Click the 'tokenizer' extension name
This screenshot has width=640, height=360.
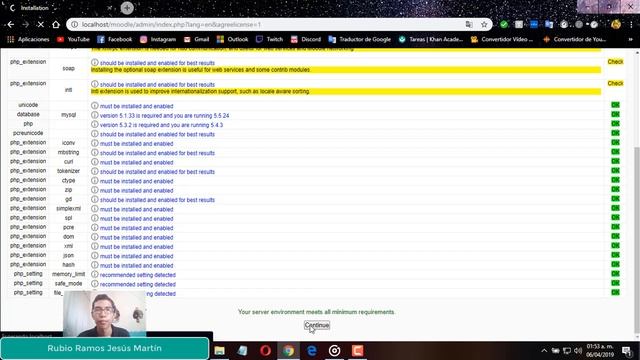tap(69, 171)
